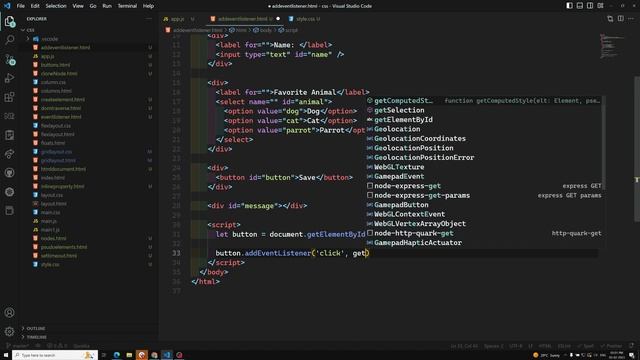Click the Split Editor Right icon
The image size is (640, 360).
click(x=620, y=19)
